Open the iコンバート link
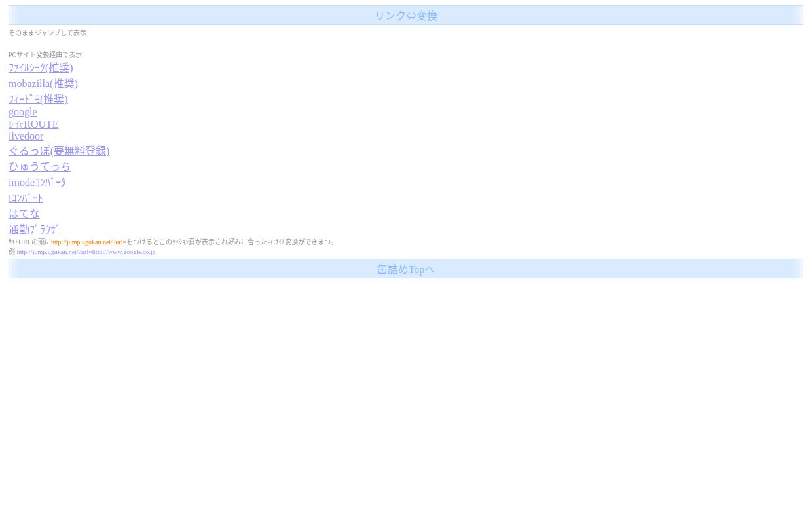 coord(26,198)
